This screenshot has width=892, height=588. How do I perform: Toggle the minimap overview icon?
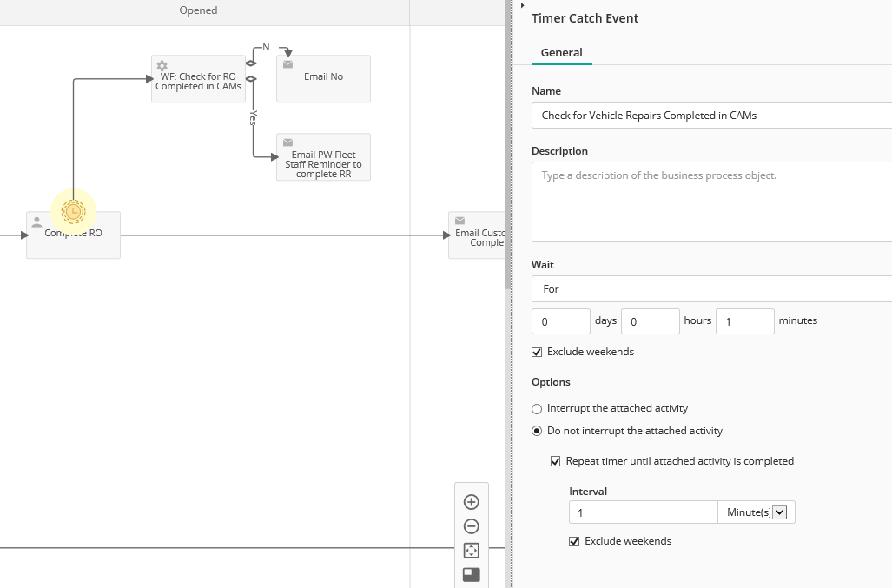pyautogui.click(x=472, y=574)
